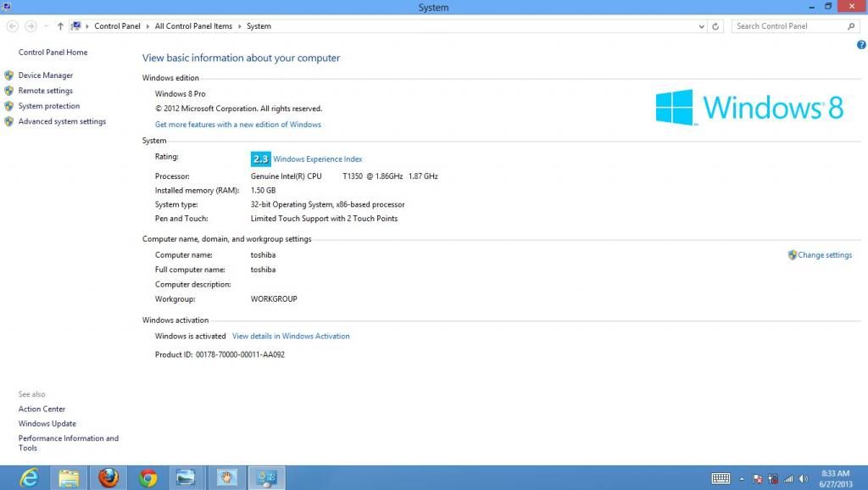Click Change settings for computer name
Screen dimensions: 868x490
pos(825,255)
